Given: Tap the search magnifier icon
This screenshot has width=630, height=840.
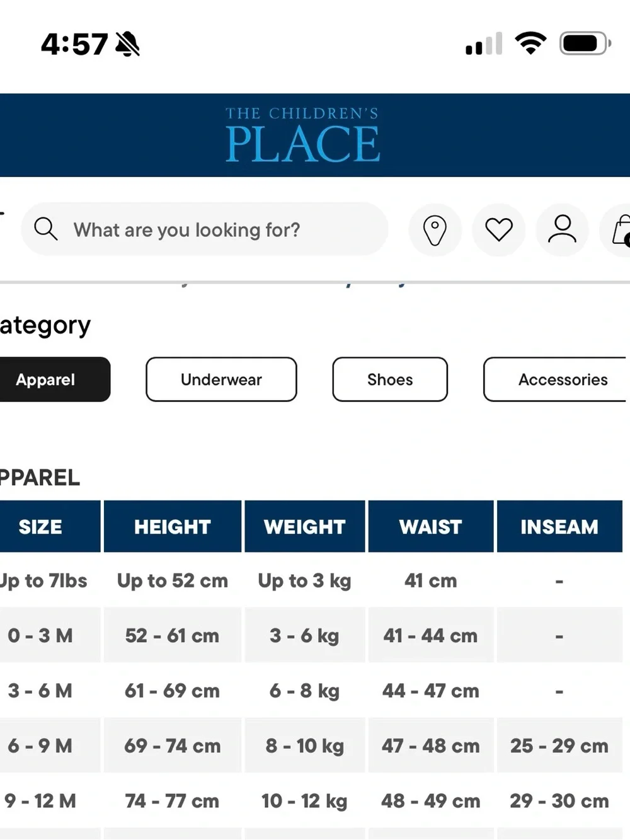Looking at the screenshot, I should 45,229.
